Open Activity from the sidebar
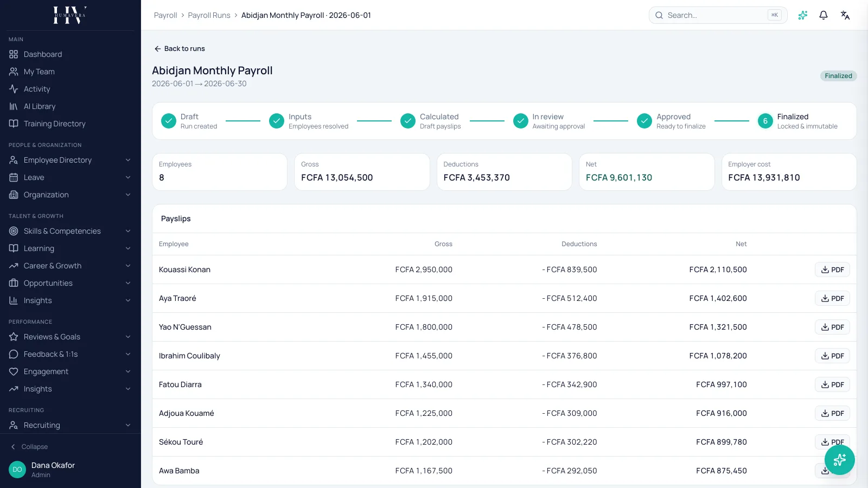Image resolution: width=868 pixels, height=488 pixels. 70,89
